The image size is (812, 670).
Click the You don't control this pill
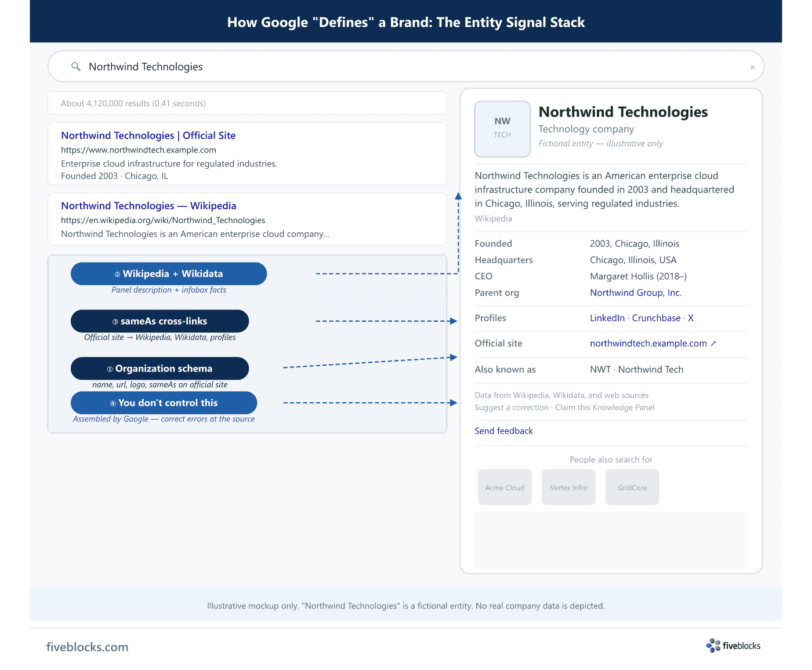pyautogui.click(x=164, y=403)
